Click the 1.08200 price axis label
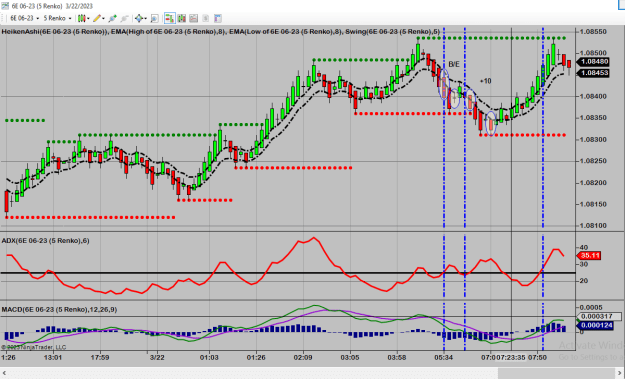This screenshot has width=625, height=379. click(x=593, y=183)
